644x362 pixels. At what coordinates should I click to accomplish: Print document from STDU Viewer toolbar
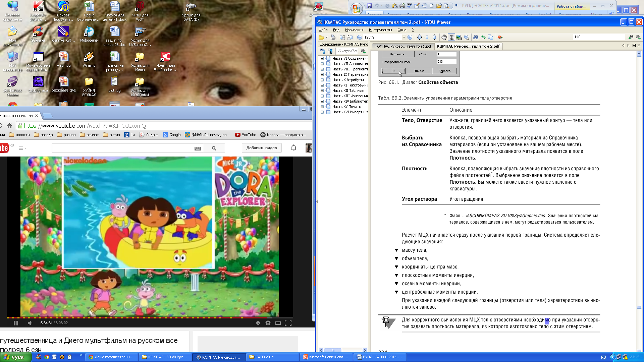coord(333,37)
